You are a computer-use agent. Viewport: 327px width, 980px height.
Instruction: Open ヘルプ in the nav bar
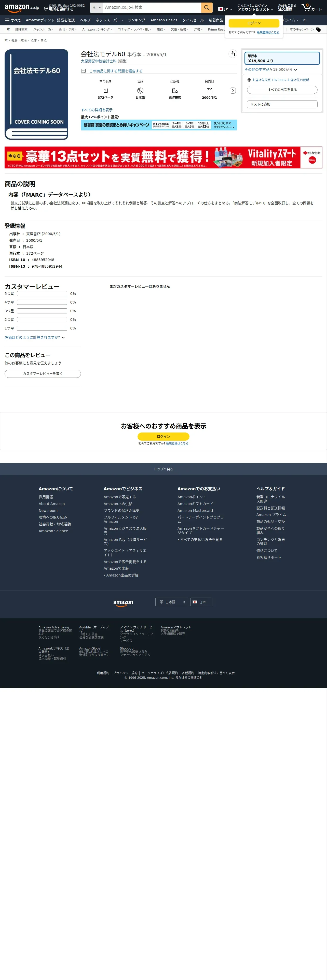(85, 20)
